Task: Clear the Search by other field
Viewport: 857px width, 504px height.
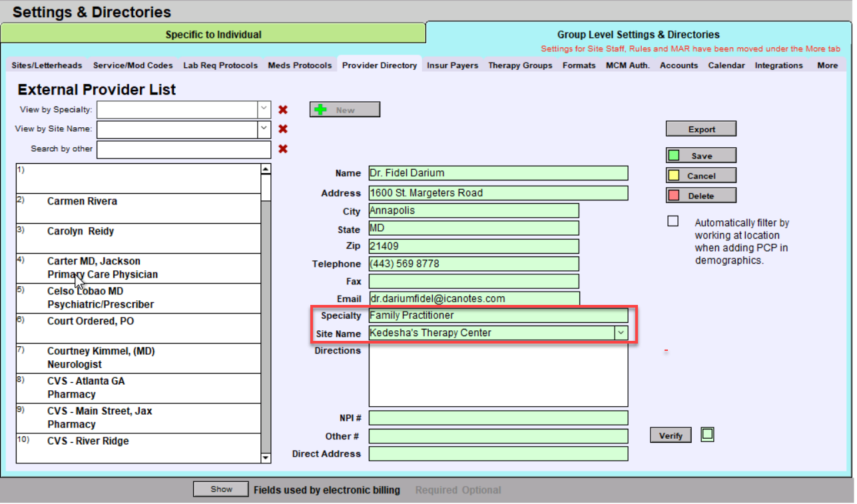Action: 283,148
